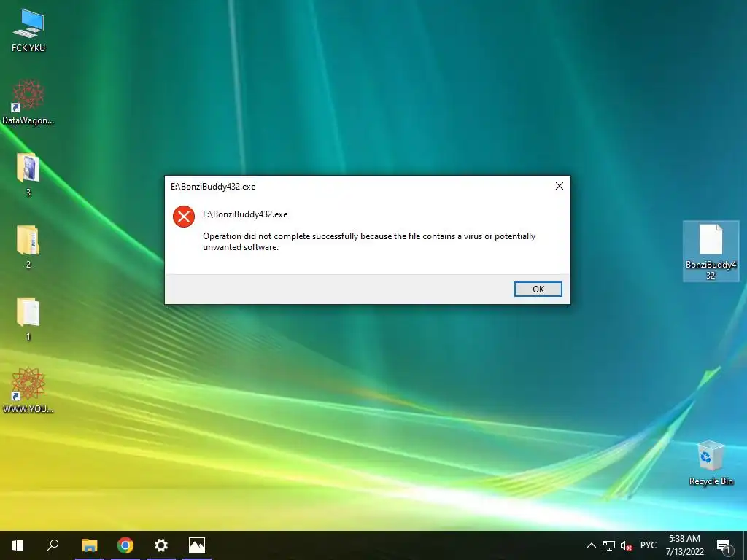Close the BonziBuddy432.exe error dialog
This screenshot has width=747, height=560.
coord(560,186)
